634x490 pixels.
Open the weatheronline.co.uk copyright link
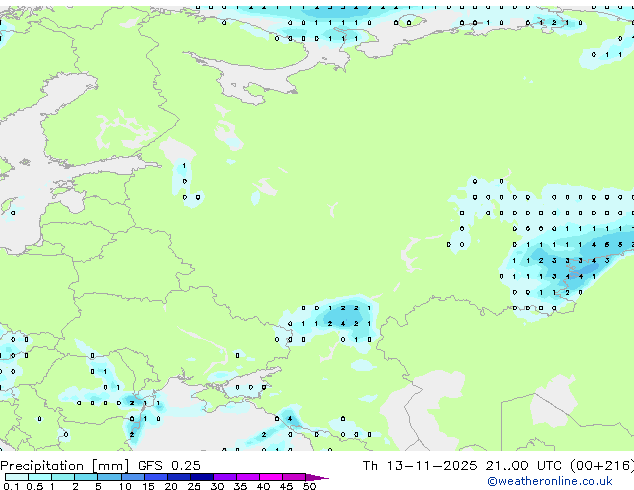click(549, 481)
